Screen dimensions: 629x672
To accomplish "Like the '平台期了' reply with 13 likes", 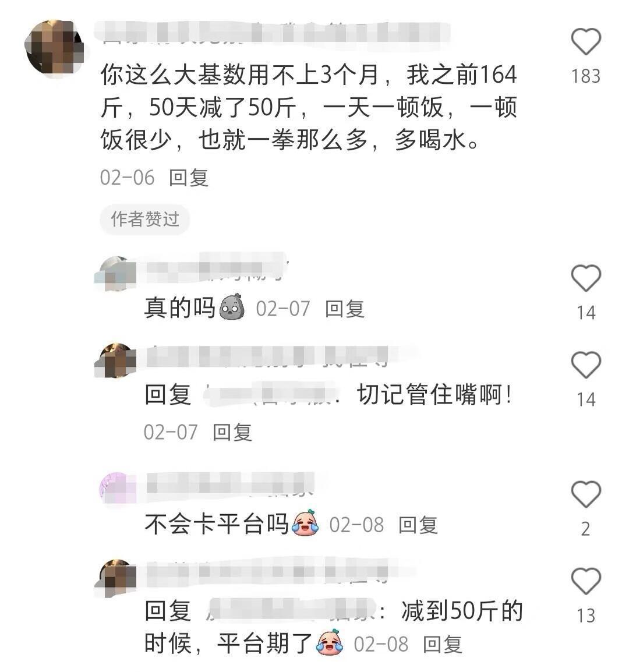I will [x=586, y=581].
